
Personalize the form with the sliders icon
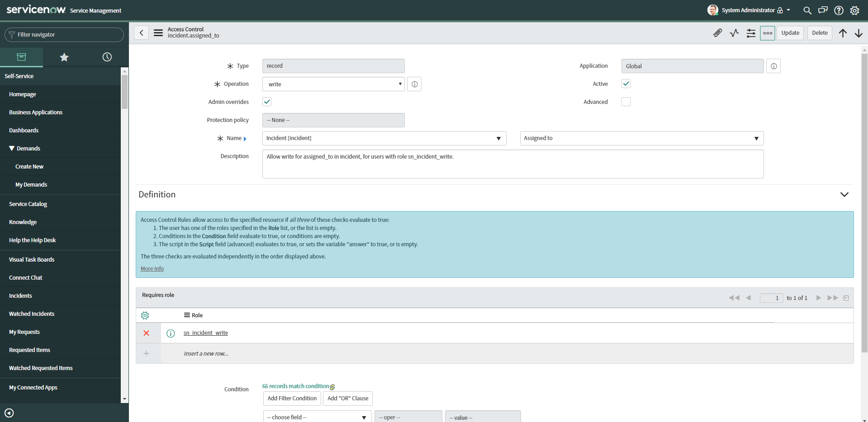751,33
